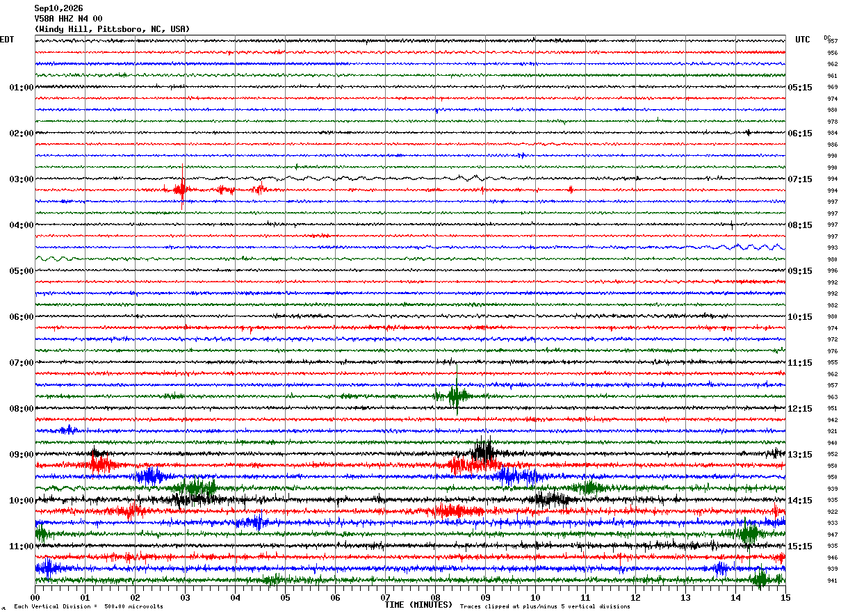Click the Traces clipped footnote text
841x616 pixels.
pos(545,607)
